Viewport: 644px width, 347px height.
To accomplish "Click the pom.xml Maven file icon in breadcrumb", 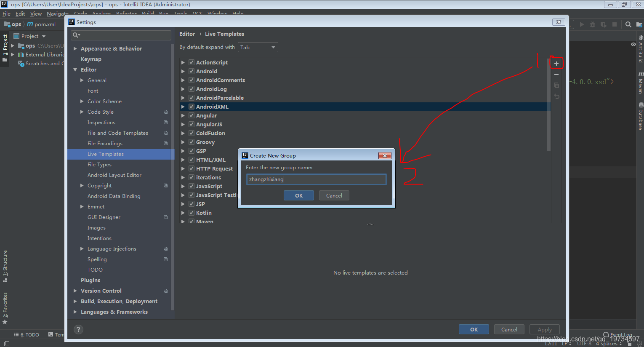I will tap(30, 24).
